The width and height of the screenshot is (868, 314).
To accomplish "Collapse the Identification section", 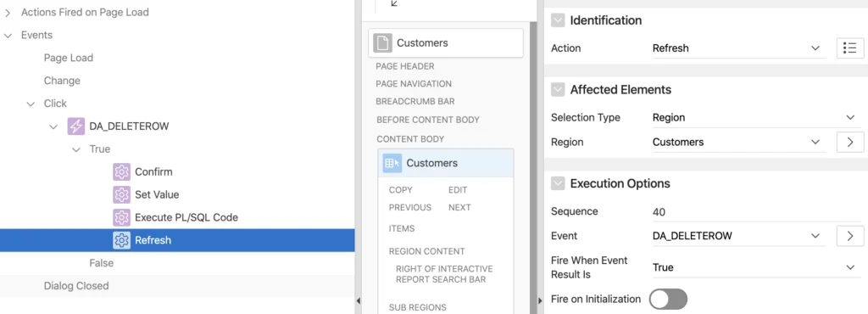I will [x=558, y=20].
